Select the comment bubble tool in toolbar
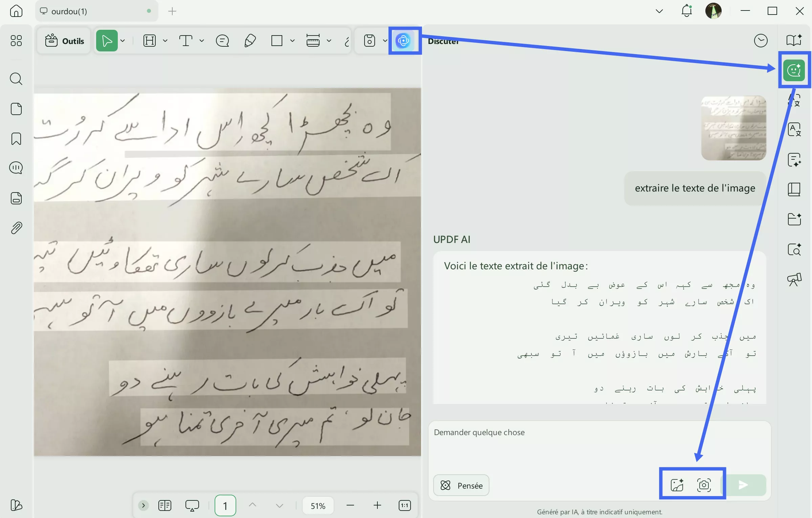The height and width of the screenshot is (518, 812). click(x=222, y=41)
